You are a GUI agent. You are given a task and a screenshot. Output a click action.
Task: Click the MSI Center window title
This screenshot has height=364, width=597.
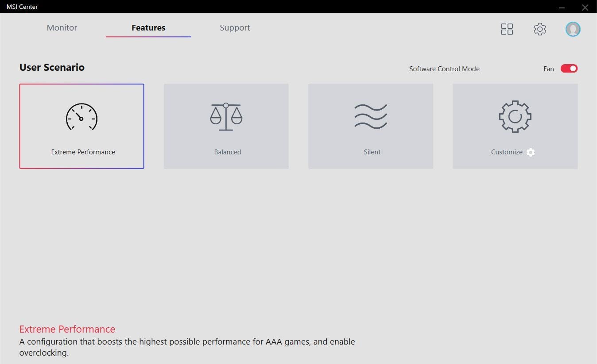pyautogui.click(x=22, y=7)
